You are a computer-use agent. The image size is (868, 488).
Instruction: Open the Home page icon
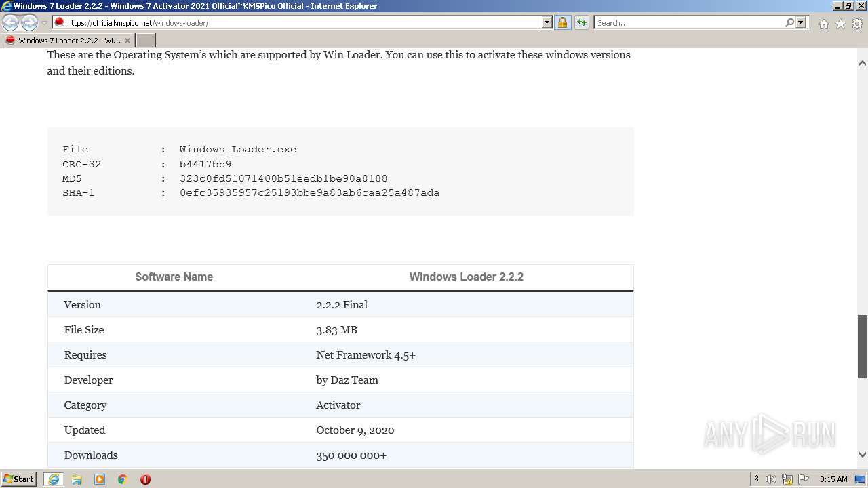tap(823, 24)
